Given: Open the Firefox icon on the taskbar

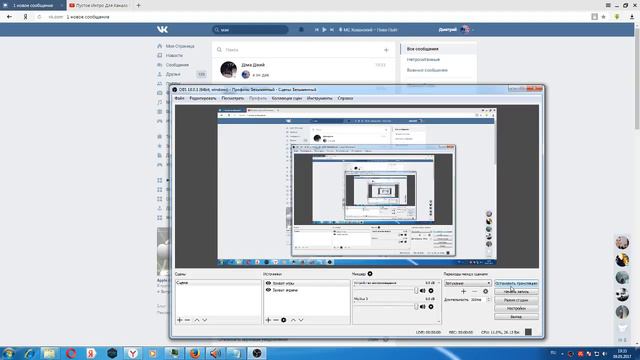Looking at the screenshot, I should coord(195,353).
